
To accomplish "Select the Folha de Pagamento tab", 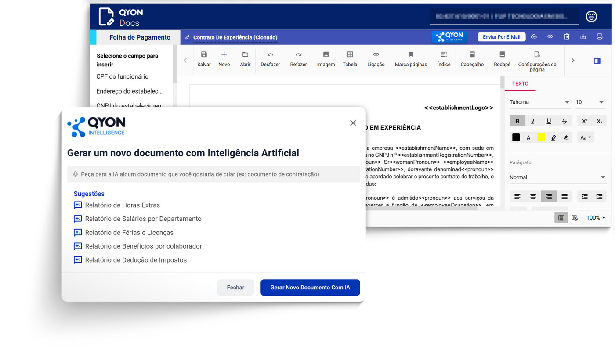I will coord(140,37).
